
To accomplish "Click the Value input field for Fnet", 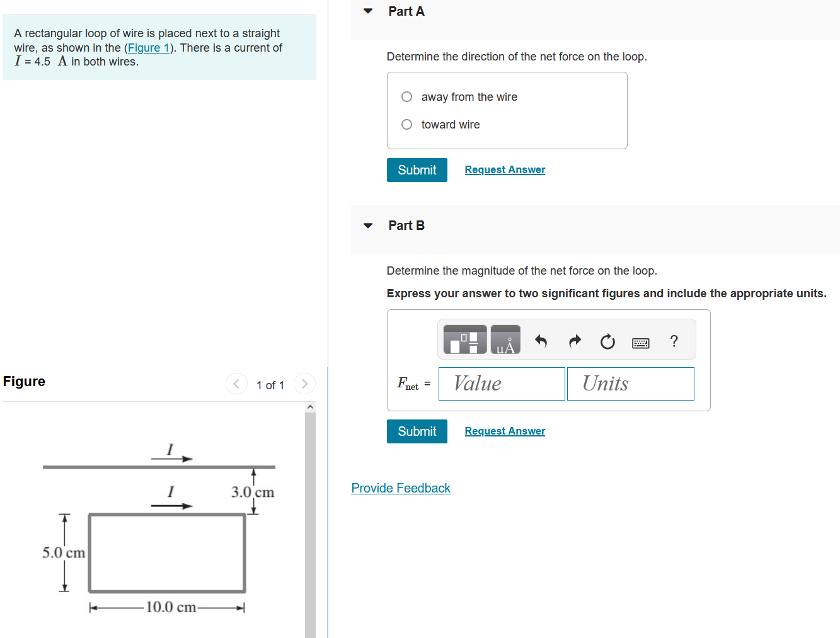I will tap(502, 384).
